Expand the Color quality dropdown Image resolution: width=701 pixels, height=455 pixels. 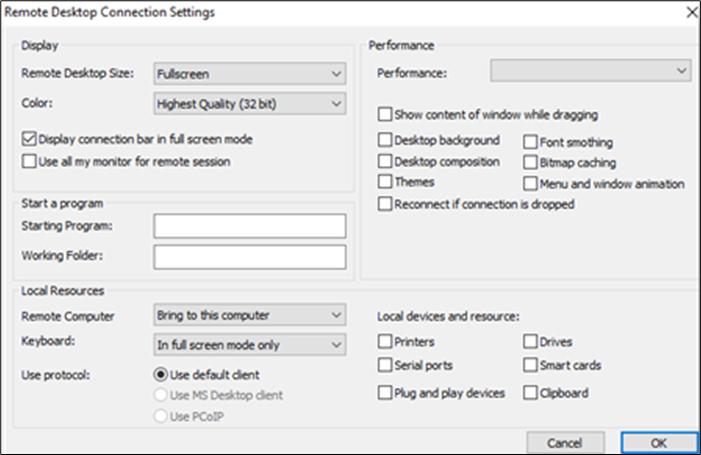(x=249, y=102)
